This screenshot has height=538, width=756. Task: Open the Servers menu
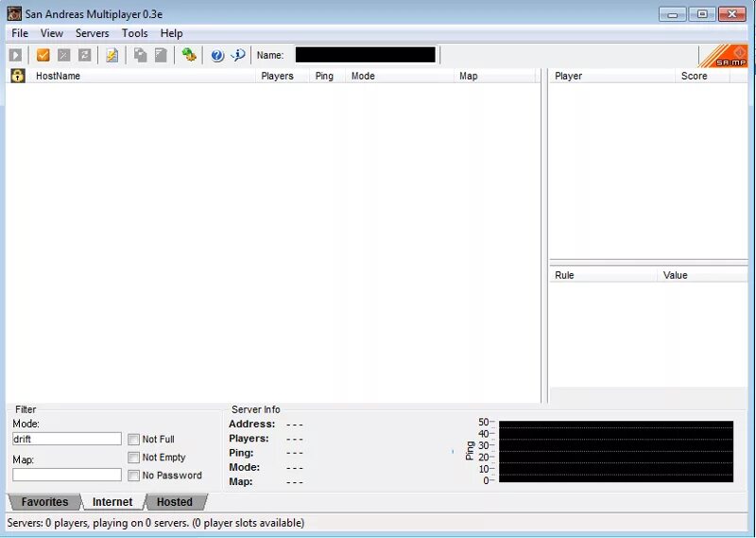[92, 33]
